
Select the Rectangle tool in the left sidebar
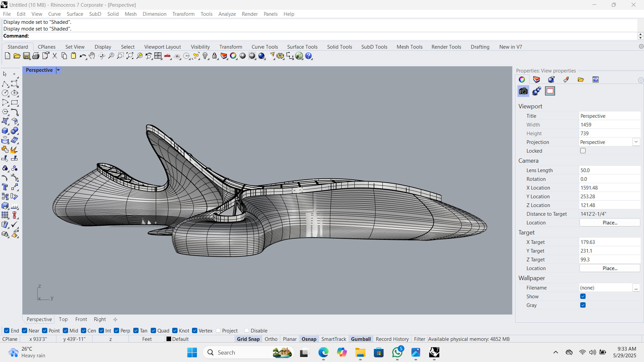coord(15,103)
